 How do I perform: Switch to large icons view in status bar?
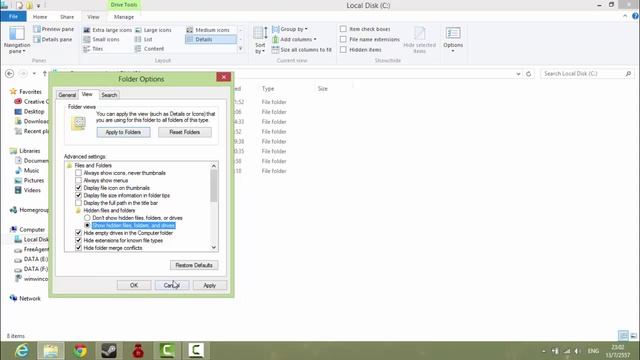(633, 336)
